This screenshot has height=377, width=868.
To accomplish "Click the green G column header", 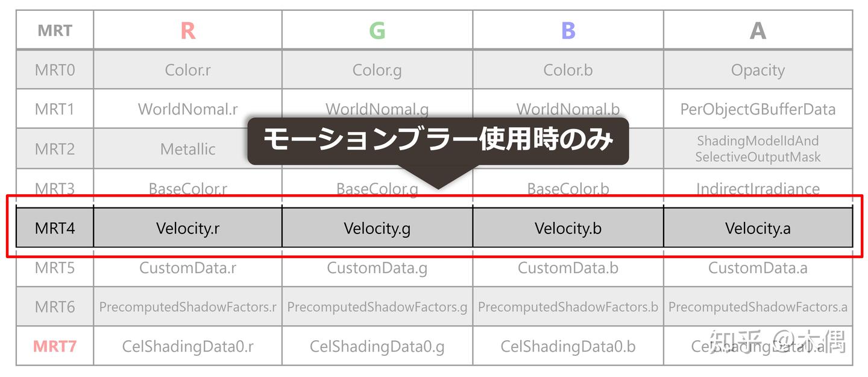I will pyautogui.click(x=377, y=30).
